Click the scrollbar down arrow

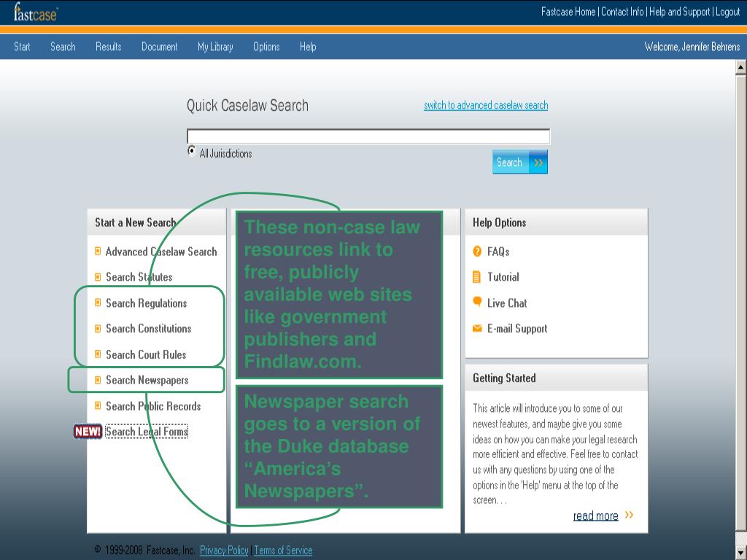[x=741, y=553]
